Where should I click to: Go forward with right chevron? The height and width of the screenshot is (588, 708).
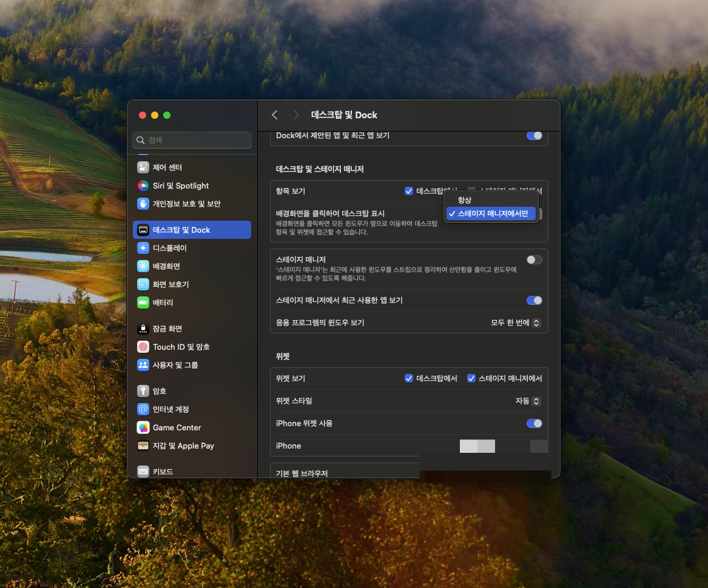click(295, 115)
